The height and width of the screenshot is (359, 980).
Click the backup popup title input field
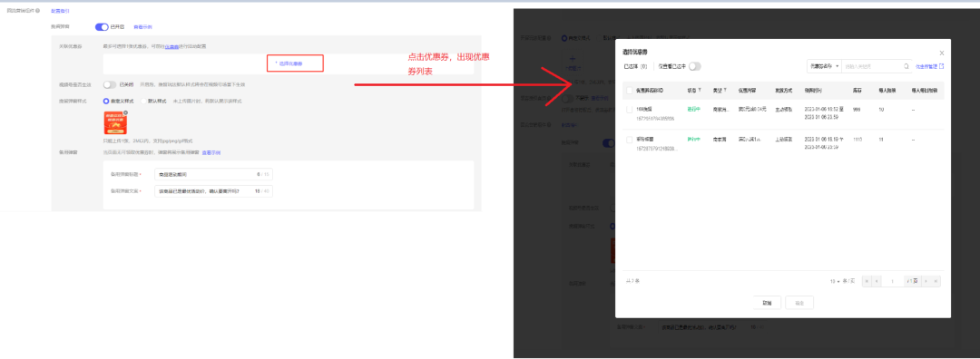[213, 174]
